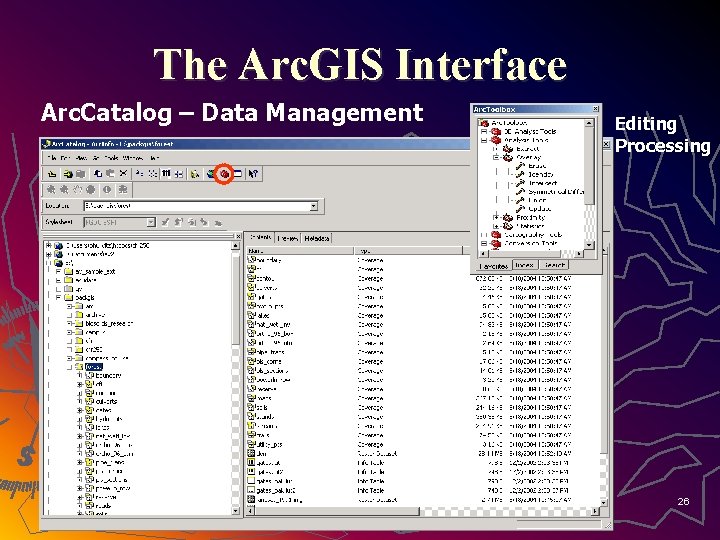Collapse Analysis Tools toolbox node

[484, 140]
